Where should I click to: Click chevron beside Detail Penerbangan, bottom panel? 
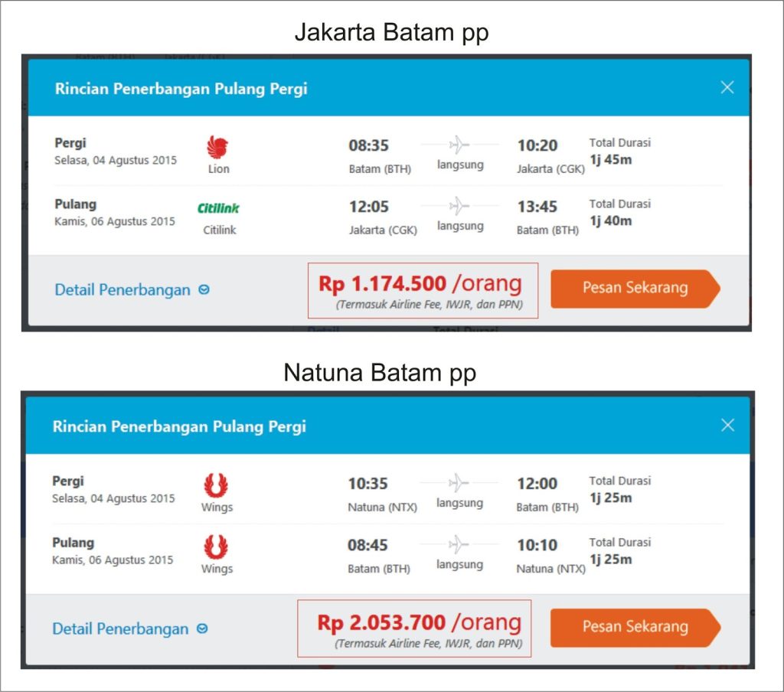(x=202, y=628)
